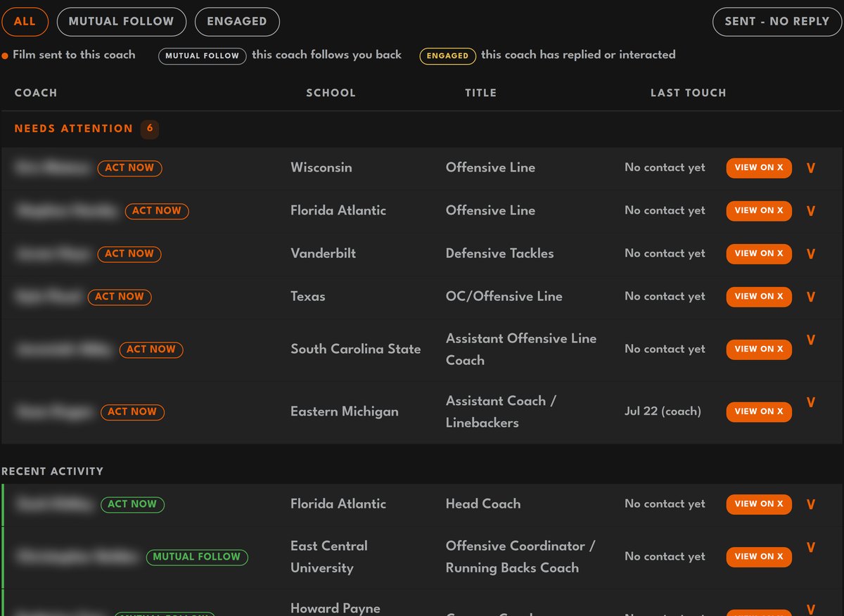This screenshot has width=844, height=616.
Task: Click the NEEDS ATTENTION count badge
Action: tap(149, 129)
